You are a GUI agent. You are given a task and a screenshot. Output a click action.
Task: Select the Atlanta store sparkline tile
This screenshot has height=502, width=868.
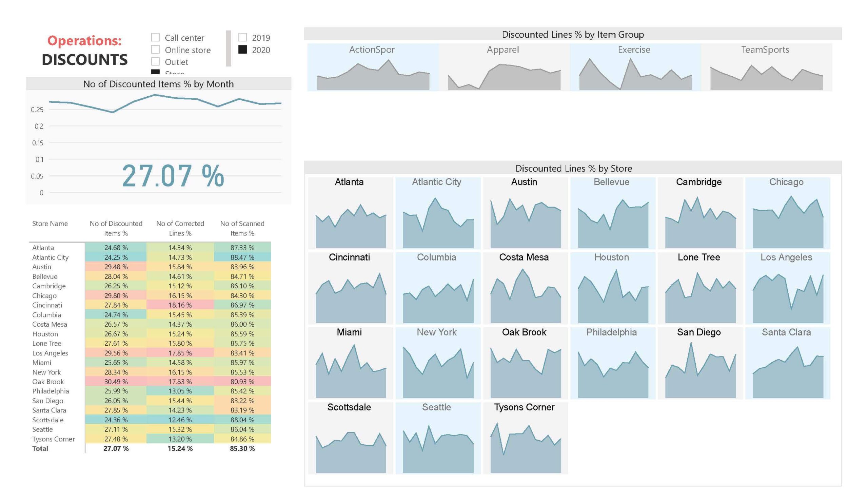click(350, 213)
